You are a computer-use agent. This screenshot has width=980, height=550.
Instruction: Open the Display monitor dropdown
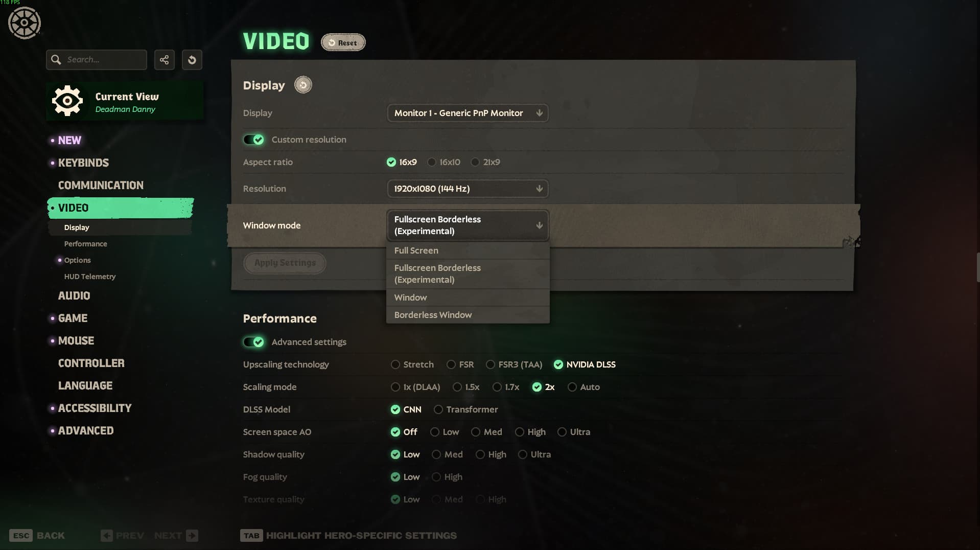coord(468,113)
